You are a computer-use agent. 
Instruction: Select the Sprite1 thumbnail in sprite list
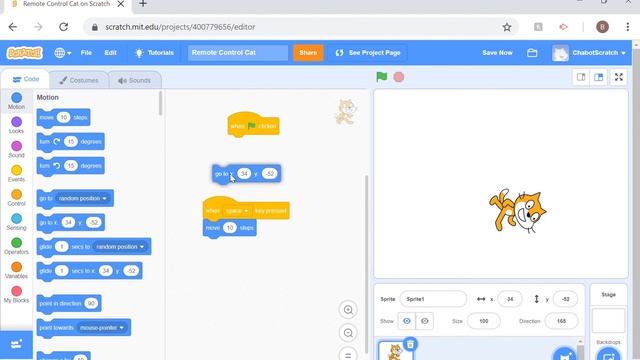click(395, 352)
